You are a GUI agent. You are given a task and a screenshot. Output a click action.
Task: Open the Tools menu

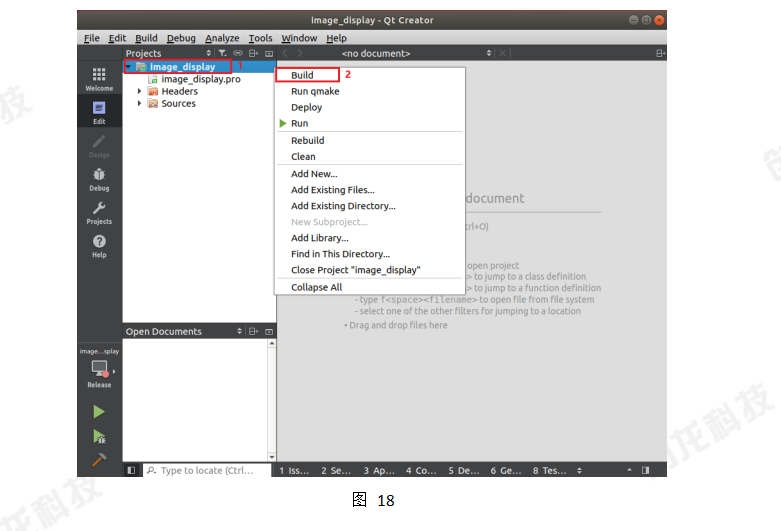point(260,38)
